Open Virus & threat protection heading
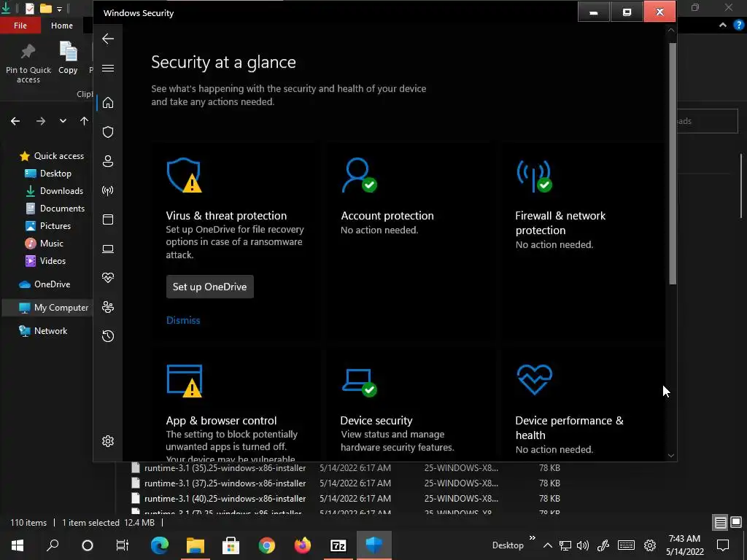The width and height of the screenshot is (747, 560). coord(226,216)
